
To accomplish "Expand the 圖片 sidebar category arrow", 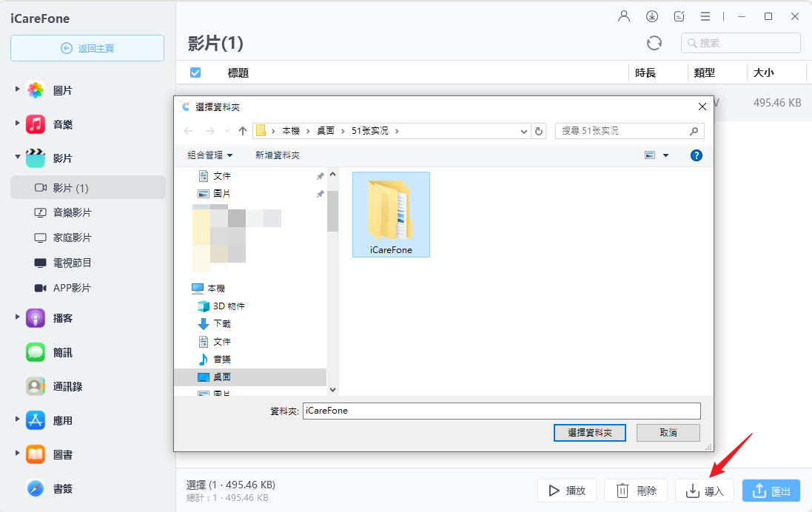I will click(x=17, y=89).
